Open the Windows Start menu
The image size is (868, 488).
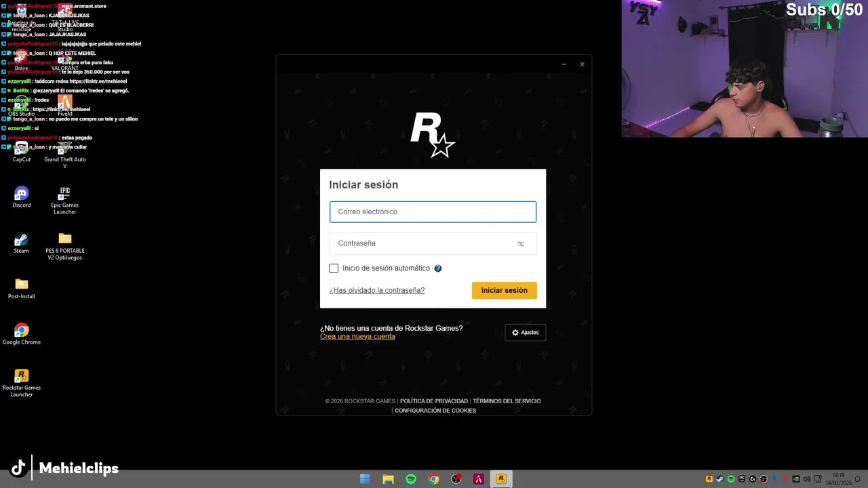pos(365,479)
